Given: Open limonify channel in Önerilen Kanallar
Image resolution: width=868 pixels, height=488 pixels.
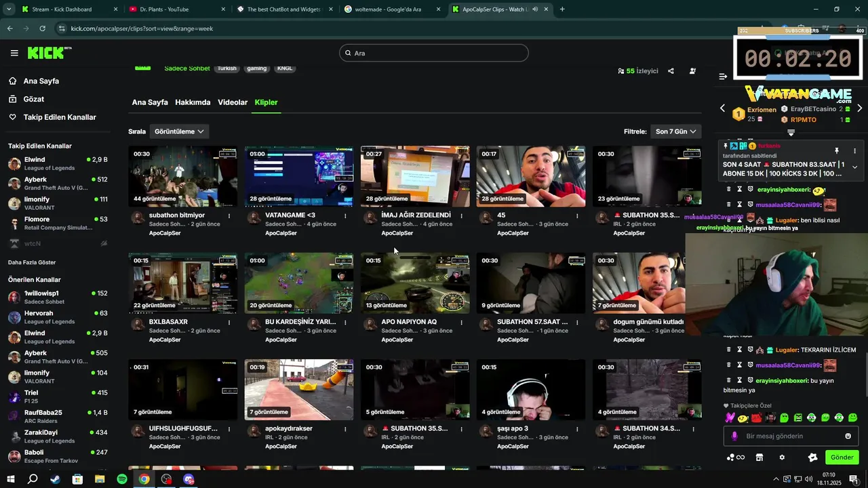Looking at the screenshot, I should pos(58,377).
